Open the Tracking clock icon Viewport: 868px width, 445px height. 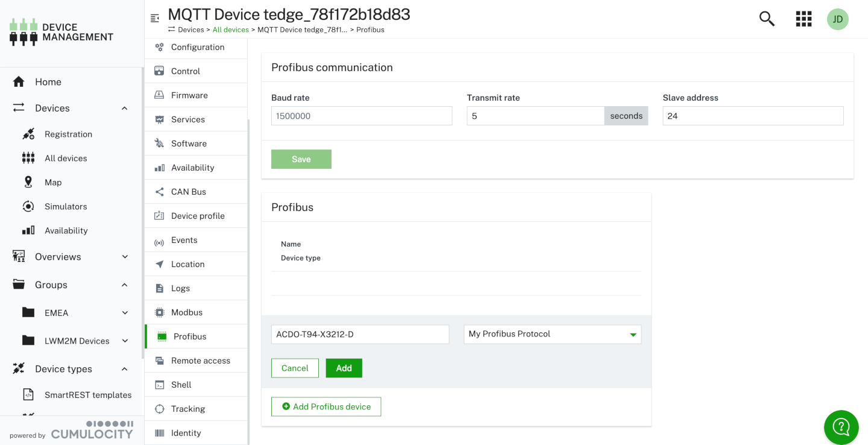tap(160, 408)
